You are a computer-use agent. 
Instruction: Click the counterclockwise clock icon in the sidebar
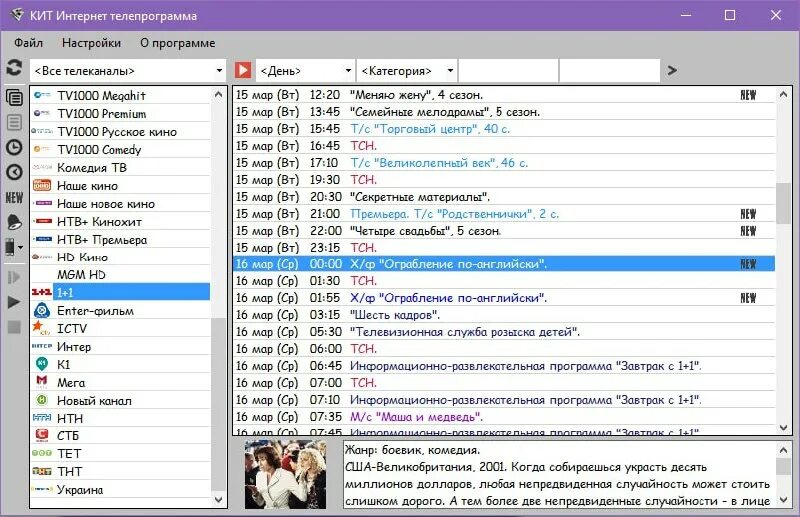(x=14, y=172)
